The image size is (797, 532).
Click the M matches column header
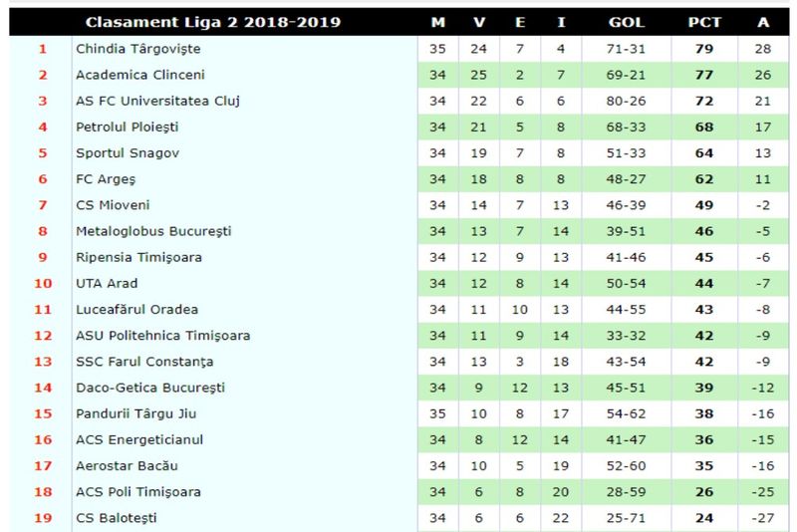click(438, 22)
